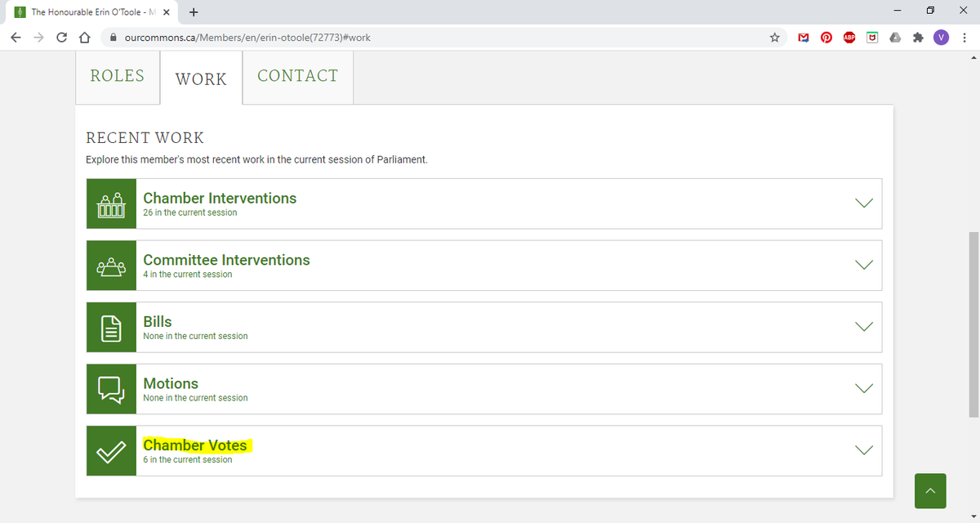Close the Erin O'Toole tab

(x=166, y=12)
